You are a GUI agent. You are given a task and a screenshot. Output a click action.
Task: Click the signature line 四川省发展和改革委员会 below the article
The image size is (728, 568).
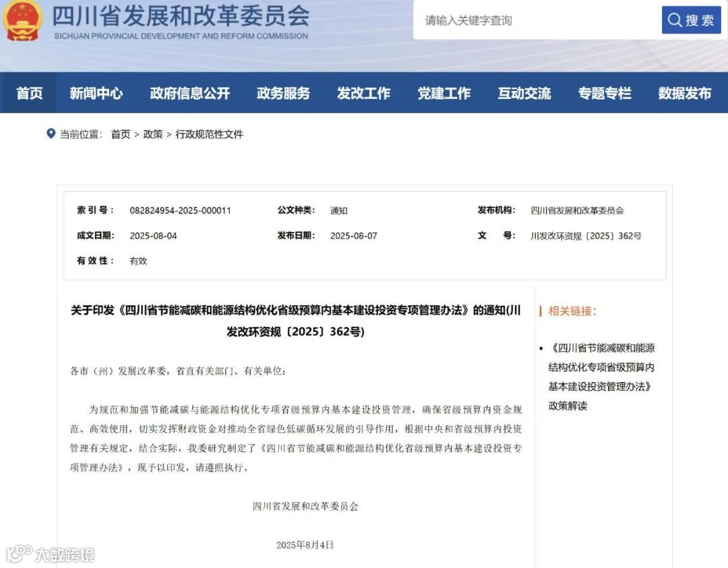tap(305, 506)
